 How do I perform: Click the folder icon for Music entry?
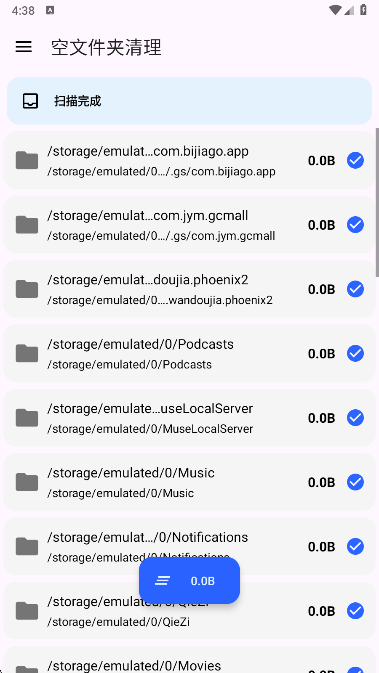27,482
